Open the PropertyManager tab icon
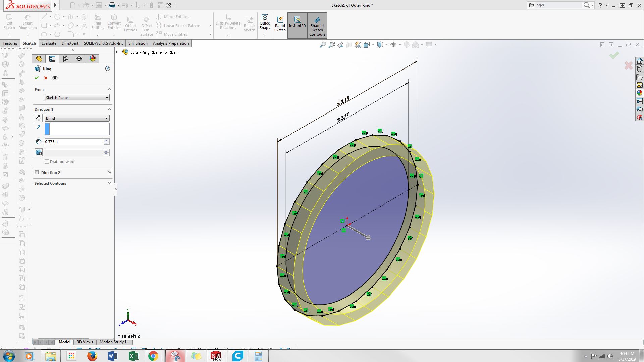644x362 pixels. (52, 59)
